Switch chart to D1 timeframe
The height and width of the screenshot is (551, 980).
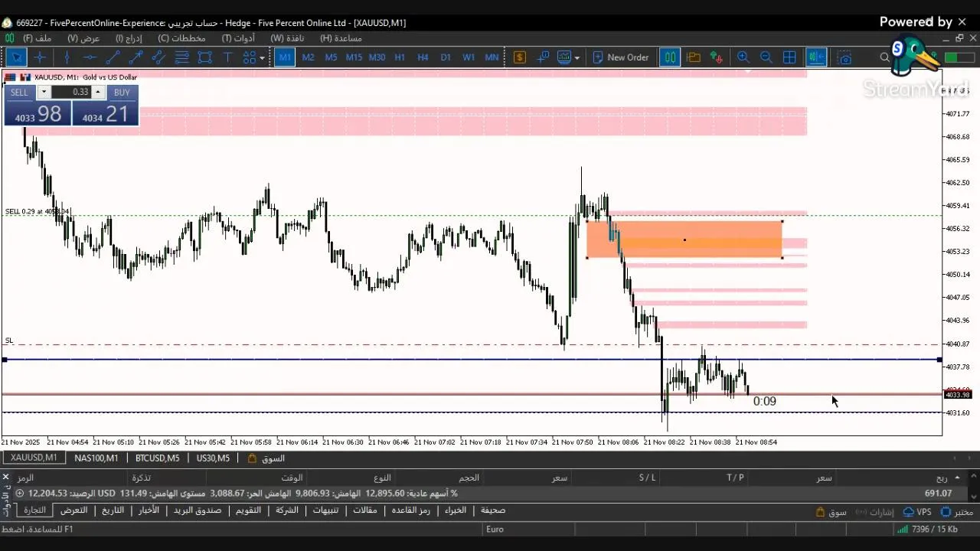tap(446, 57)
